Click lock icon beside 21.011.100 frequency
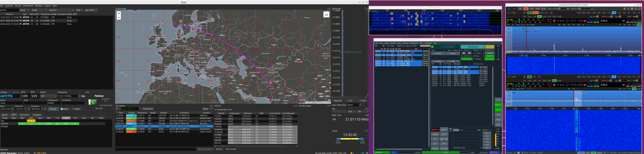 point(563,21)
